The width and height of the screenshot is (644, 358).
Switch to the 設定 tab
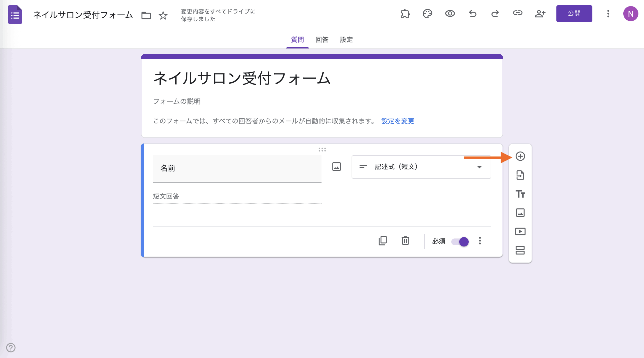tap(346, 40)
